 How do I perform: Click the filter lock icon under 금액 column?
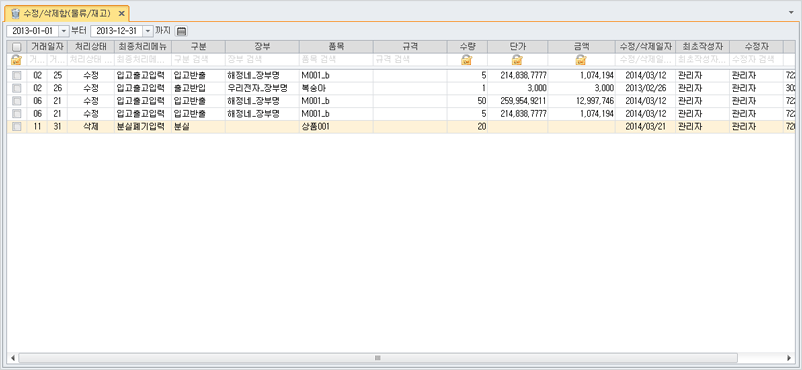pyautogui.click(x=581, y=60)
